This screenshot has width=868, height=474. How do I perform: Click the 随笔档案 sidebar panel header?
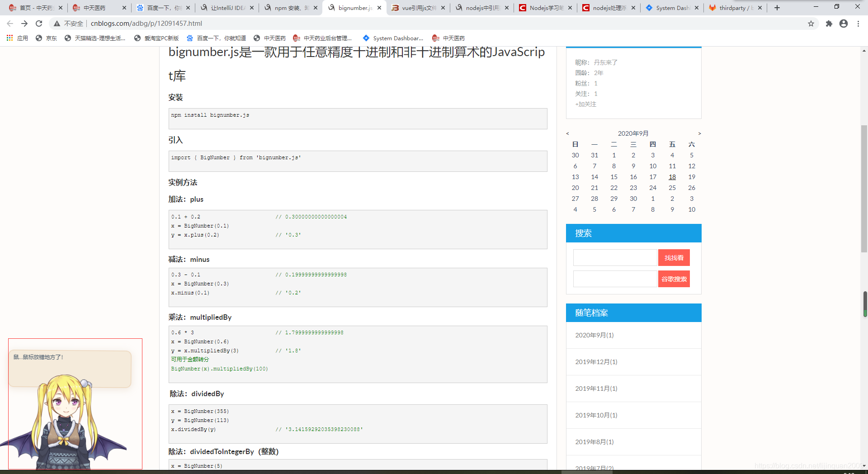point(633,313)
